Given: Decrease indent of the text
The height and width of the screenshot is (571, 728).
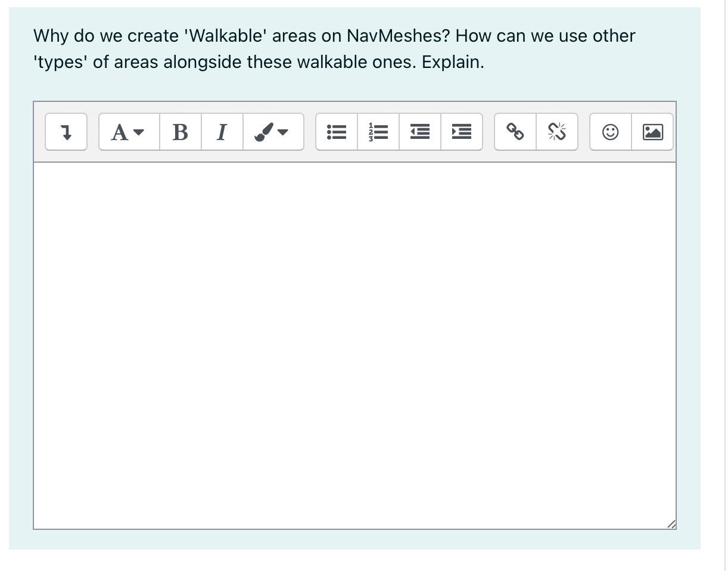Looking at the screenshot, I should pos(419,132).
